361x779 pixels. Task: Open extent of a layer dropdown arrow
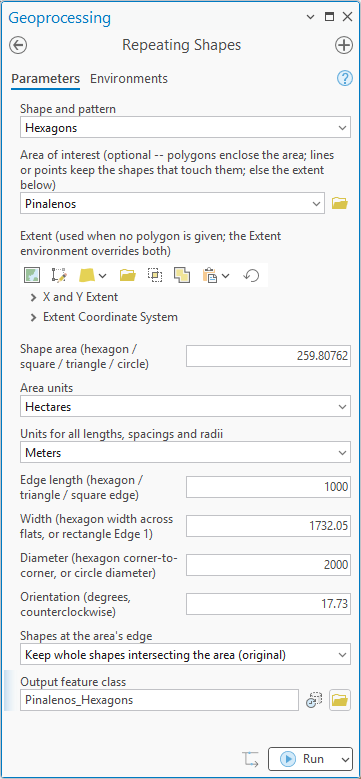pyautogui.click(x=102, y=275)
